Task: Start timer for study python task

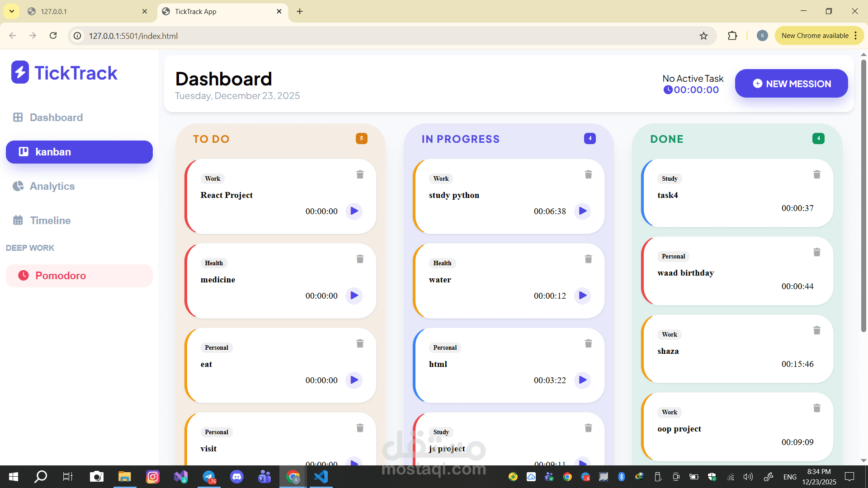Action: pos(582,211)
